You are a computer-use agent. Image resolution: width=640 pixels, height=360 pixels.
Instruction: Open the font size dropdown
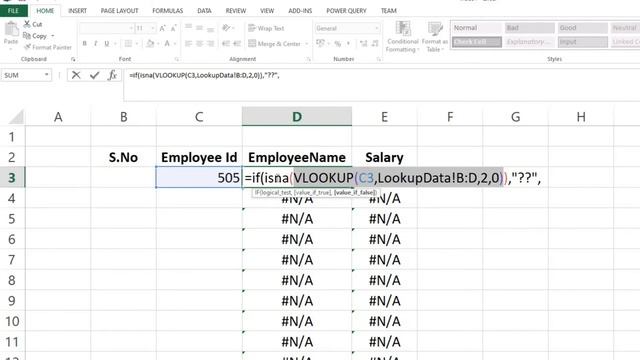pos(153,28)
